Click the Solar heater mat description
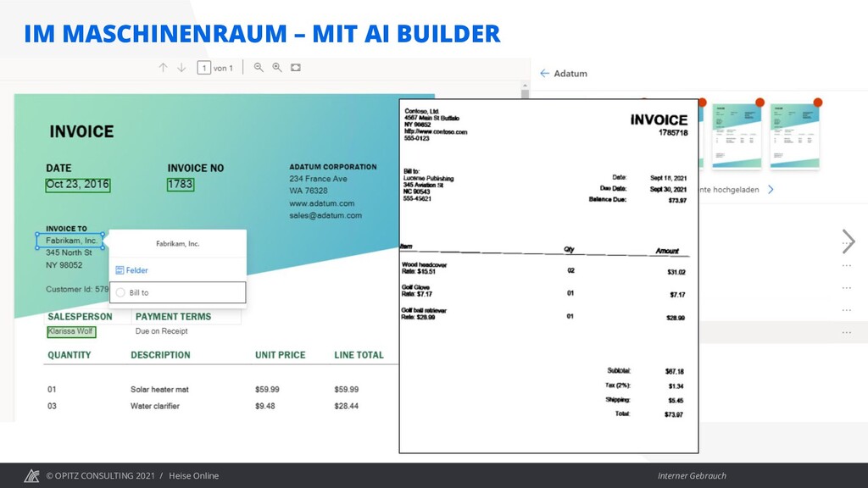The width and height of the screenshot is (868, 488). coord(159,390)
